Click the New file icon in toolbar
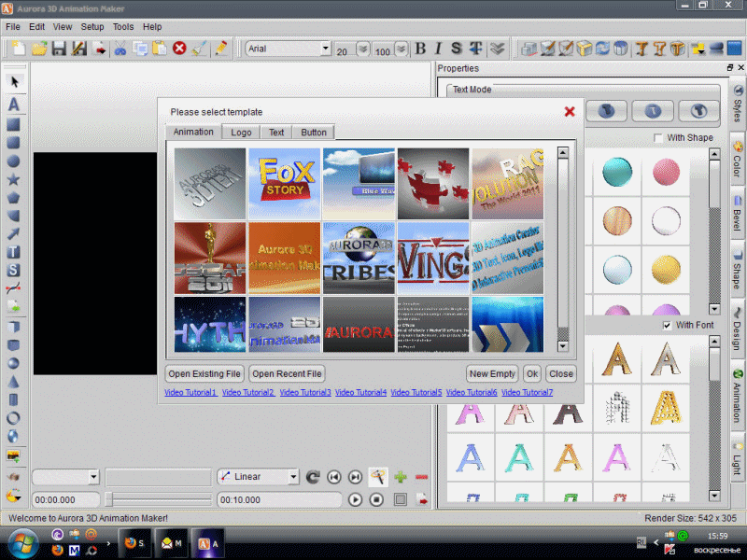This screenshot has width=747, height=560. tap(18, 49)
